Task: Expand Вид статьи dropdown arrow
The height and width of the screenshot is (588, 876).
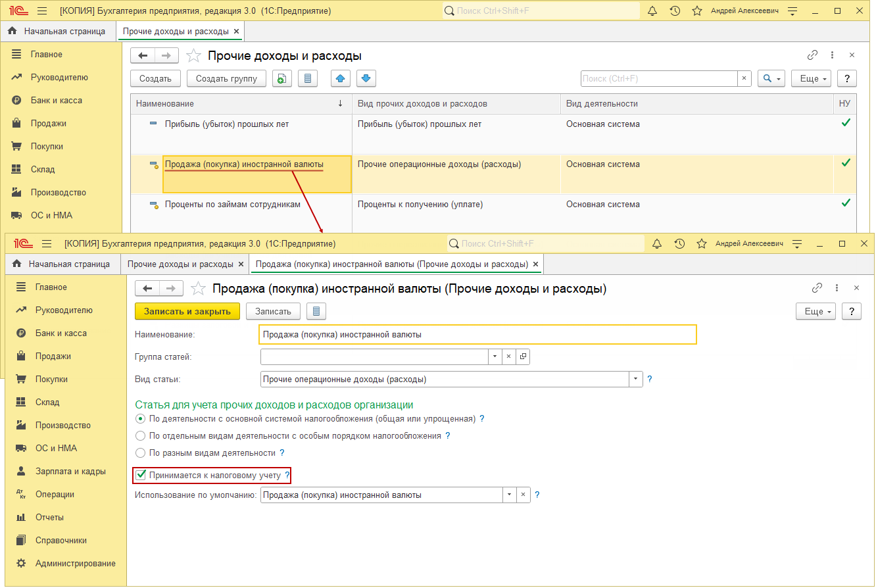Action: tap(635, 380)
